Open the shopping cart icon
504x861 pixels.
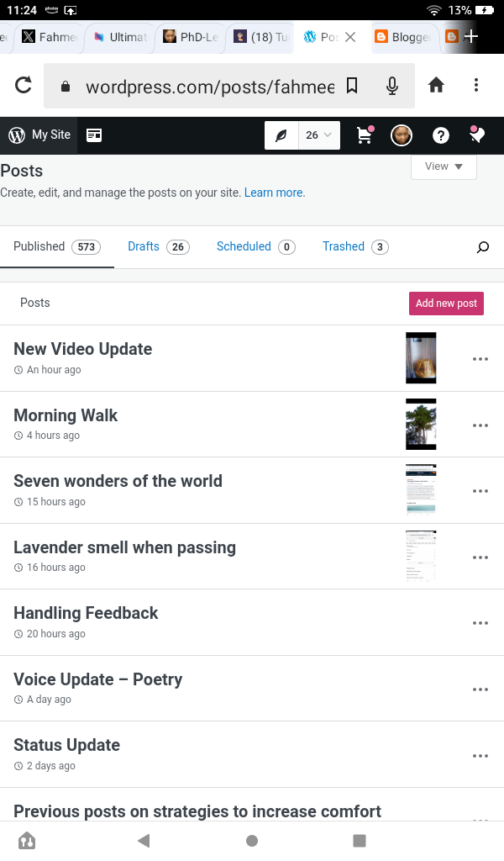[364, 135]
